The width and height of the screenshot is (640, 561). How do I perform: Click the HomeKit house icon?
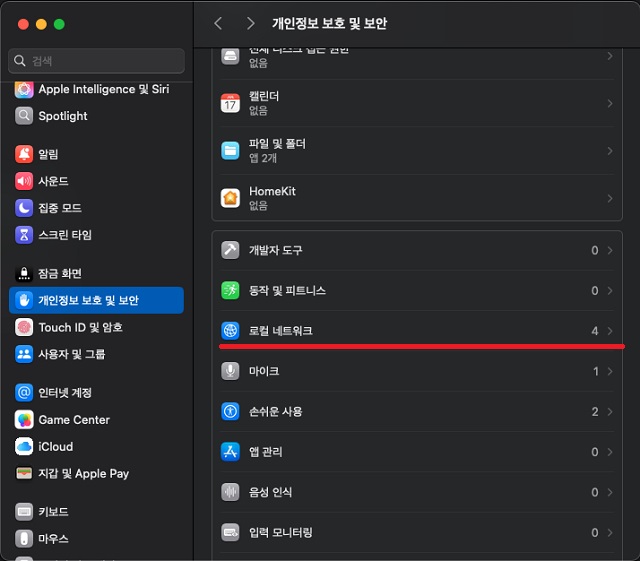pos(230,198)
